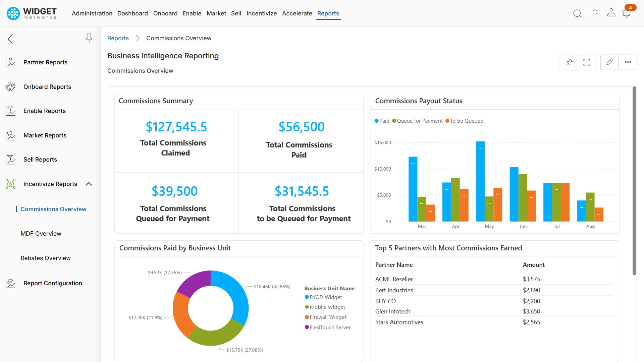
Task: Select the Onboard Reports sidebar icon
Action: point(10,86)
